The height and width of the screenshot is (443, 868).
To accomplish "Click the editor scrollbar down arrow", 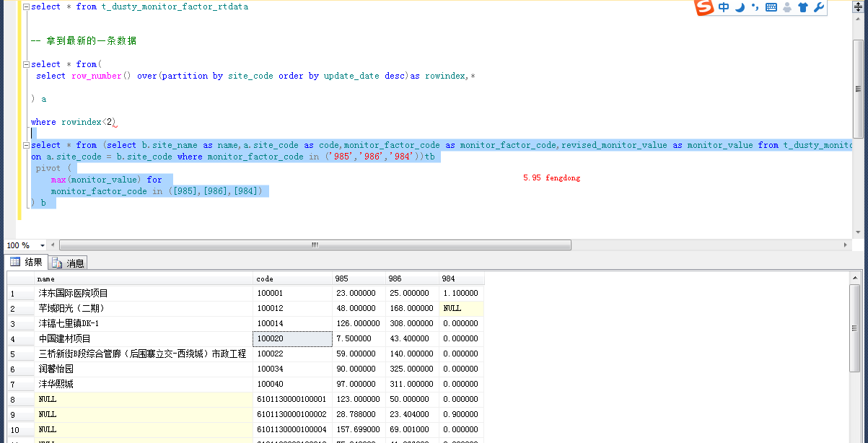I will coord(858,232).
